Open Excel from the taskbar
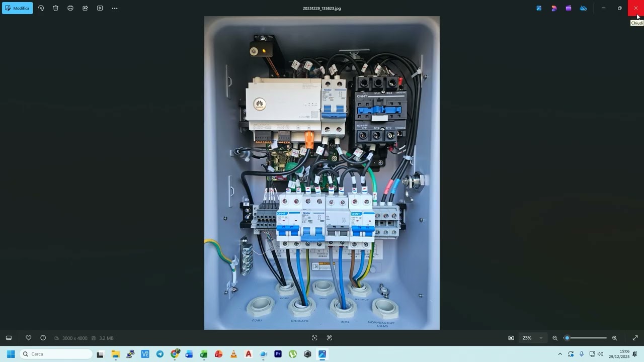Image resolution: width=644 pixels, height=362 pixels. [x=204, y=354]
